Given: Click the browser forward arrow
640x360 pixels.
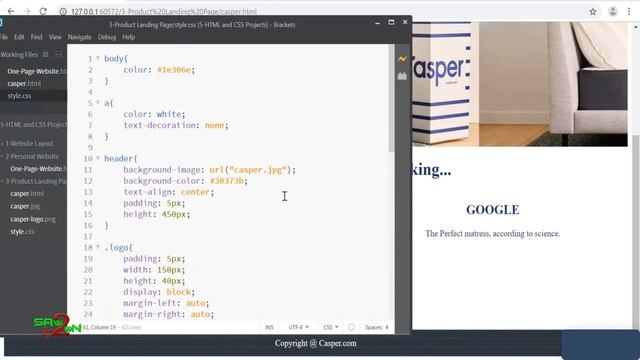Looking at the screenshot, I should point(27,11).
